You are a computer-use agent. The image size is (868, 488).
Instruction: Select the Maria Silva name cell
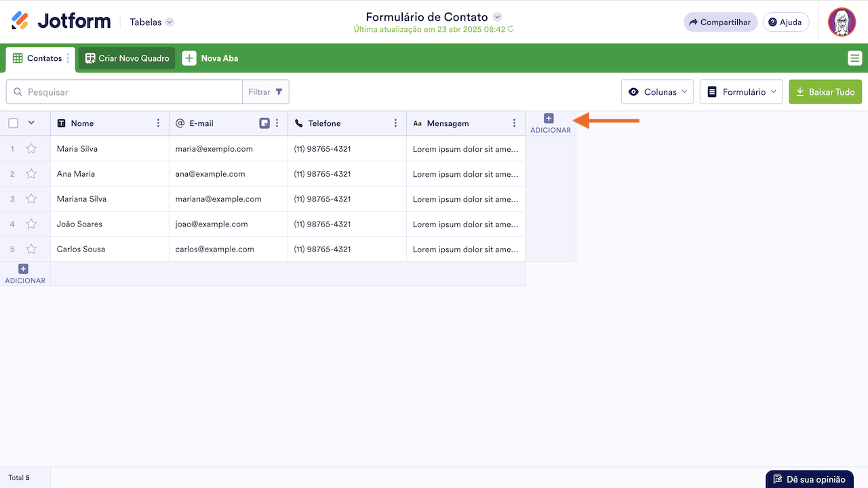coord(110,148)
